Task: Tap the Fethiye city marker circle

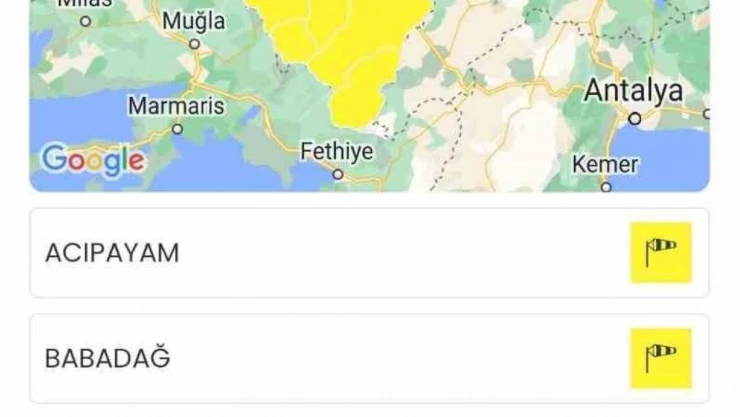Action: (338, 174)
